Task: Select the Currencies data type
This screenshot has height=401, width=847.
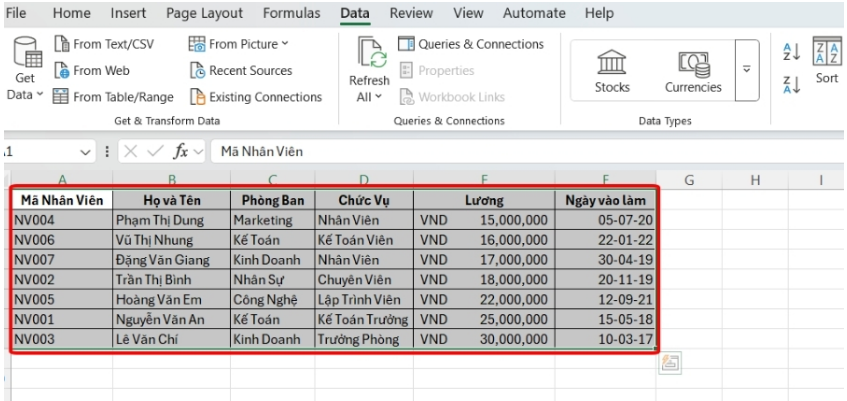Action: click(x=693, y=70)
